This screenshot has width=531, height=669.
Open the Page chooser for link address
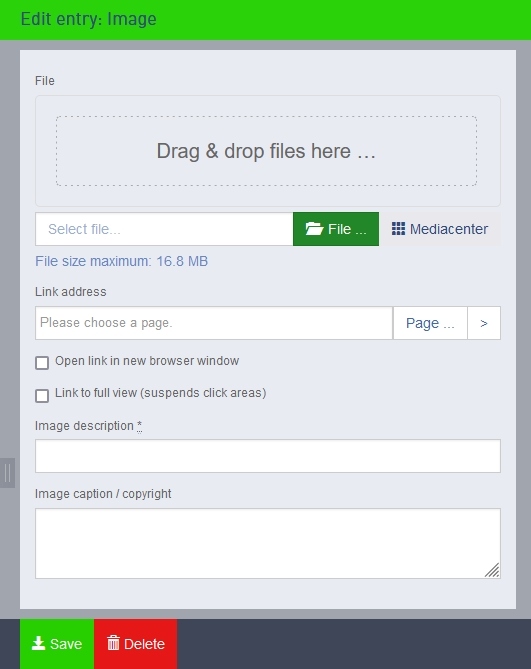point(430,323)
